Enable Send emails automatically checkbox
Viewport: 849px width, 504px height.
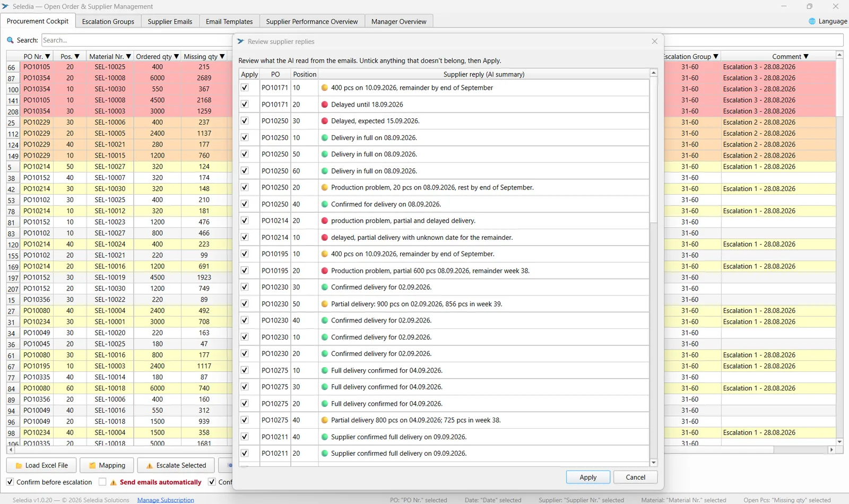tap(102, 482)
